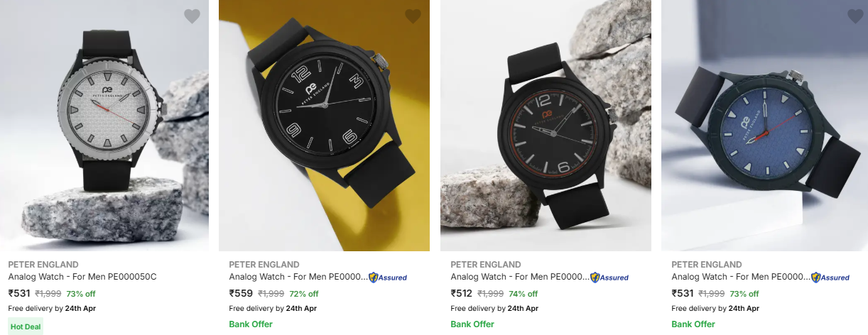The image size is (868, 335).
Task: Wishlist the black watch on yellow background
Action: pos(413,16)
